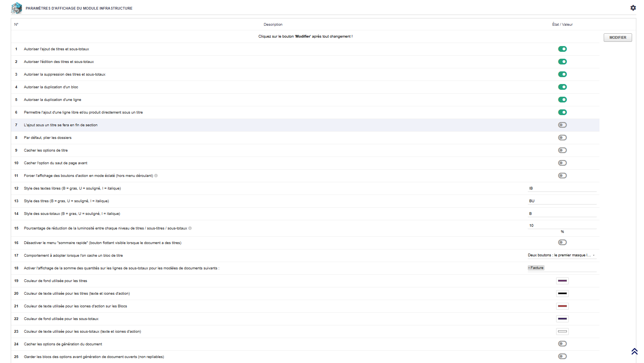This screenshot has width=644, height=363.
Task: Disable adding titles and sub-totals toggle
Action: tap(562, 49)
